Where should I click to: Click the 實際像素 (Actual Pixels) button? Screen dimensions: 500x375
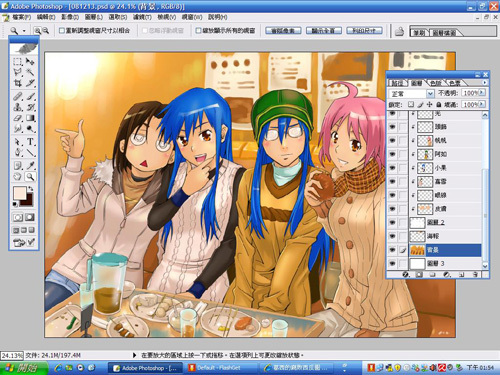283,31
